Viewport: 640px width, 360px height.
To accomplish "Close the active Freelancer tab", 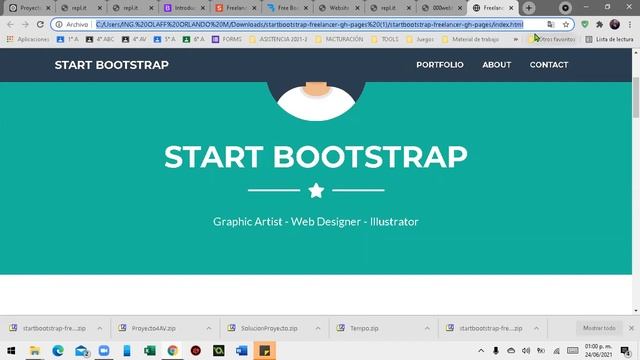I will [511, 8].
